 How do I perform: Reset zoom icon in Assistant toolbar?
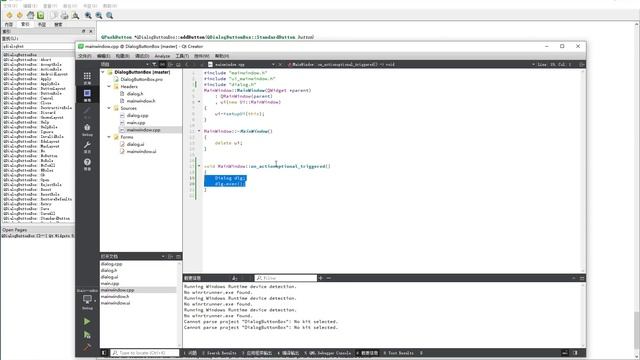[109, 16]
